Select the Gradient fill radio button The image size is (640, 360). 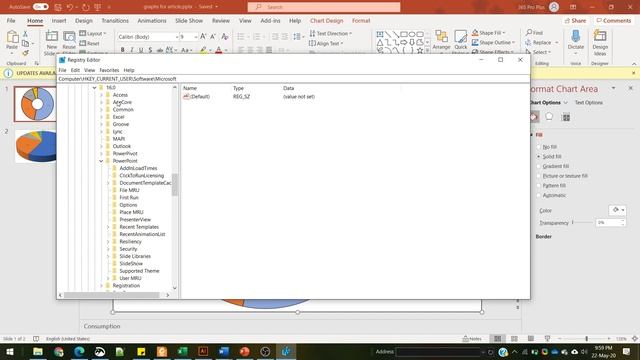coord(538,166)
